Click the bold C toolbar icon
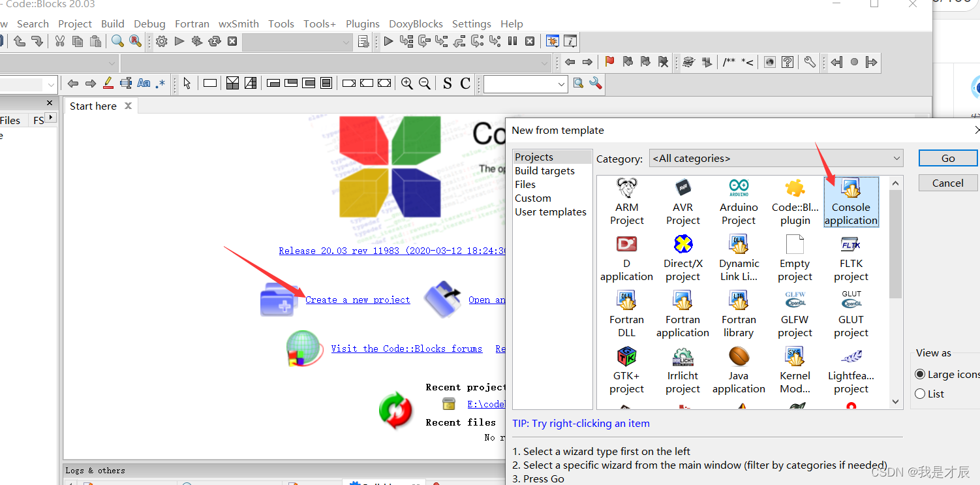Screen dimensions: 980x485 pyautogui.click(x=465, y=83)
